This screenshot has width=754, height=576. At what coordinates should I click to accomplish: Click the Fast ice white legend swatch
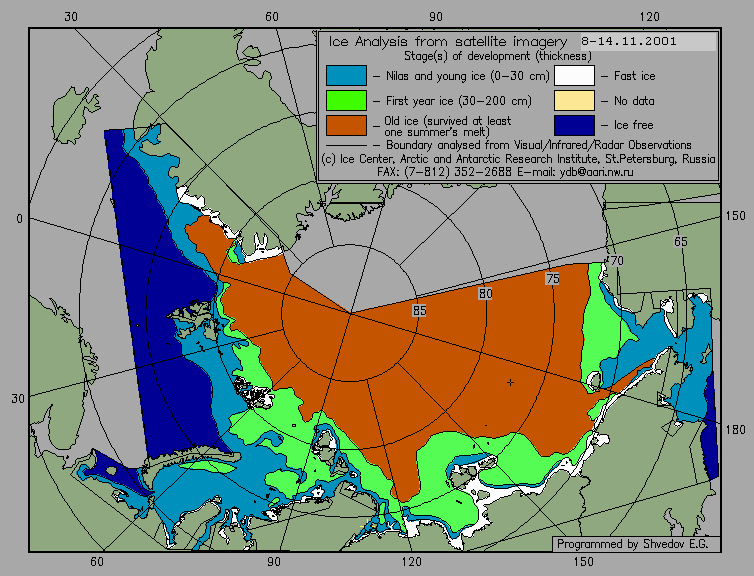pos(574,75)
